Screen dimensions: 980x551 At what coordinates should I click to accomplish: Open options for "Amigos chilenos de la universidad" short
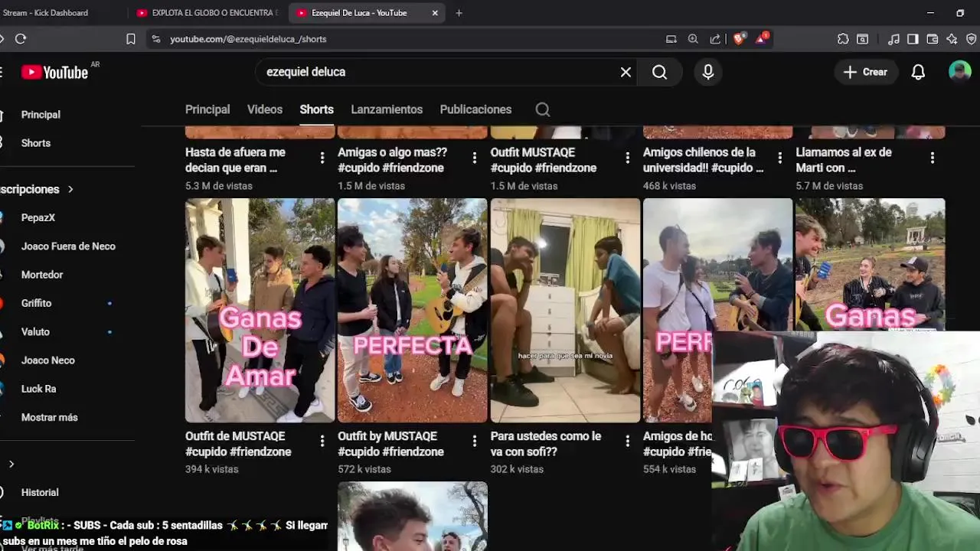pyautogui.click(x=779, y=158)
